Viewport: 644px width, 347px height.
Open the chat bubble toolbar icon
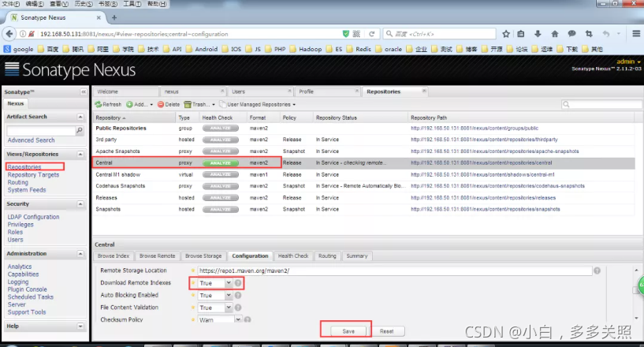571,34
